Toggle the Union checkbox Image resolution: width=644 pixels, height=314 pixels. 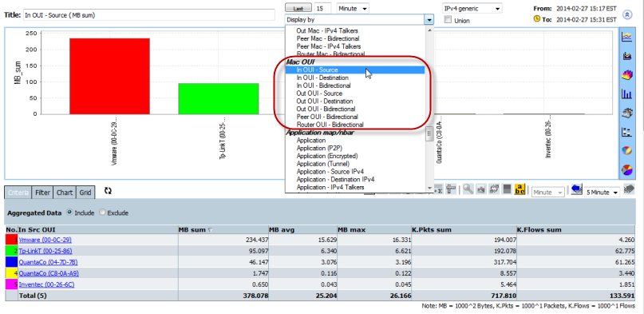pyautogui.click(x=448, y=19)
